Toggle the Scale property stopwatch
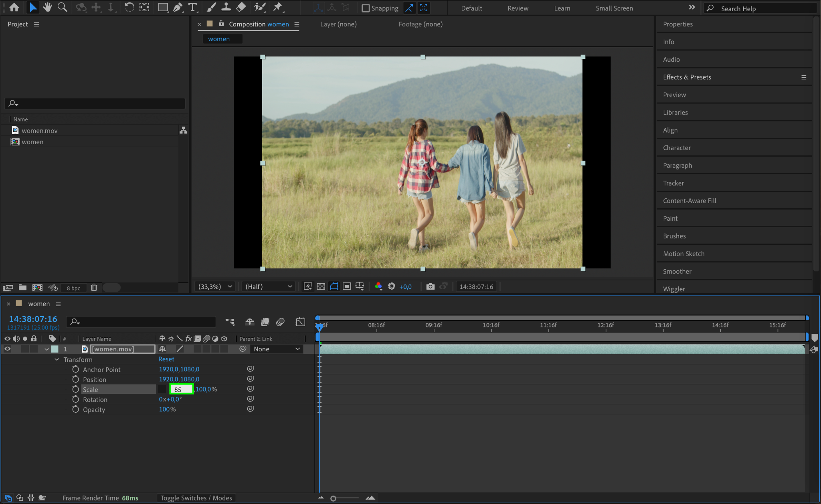 pyautogui.click(x=75, y=389)
